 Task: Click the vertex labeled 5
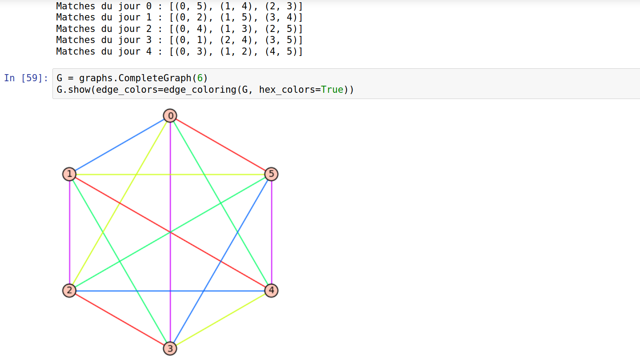[271, 174]
